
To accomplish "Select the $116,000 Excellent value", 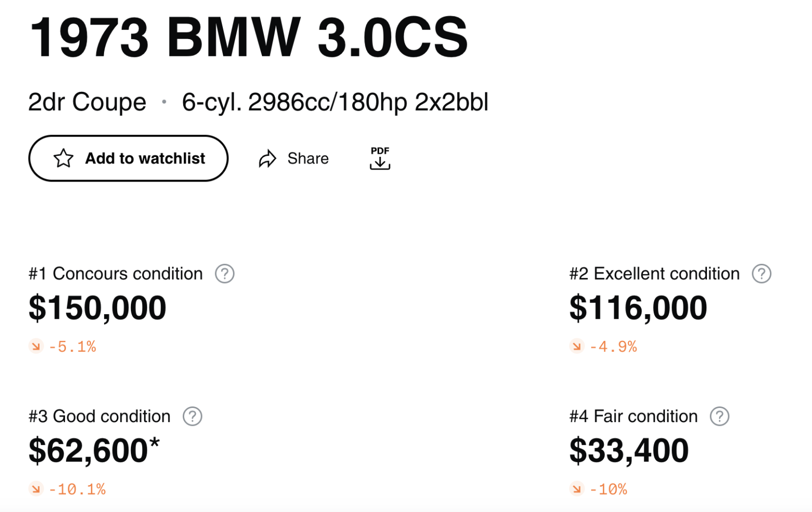I will 638,308.
